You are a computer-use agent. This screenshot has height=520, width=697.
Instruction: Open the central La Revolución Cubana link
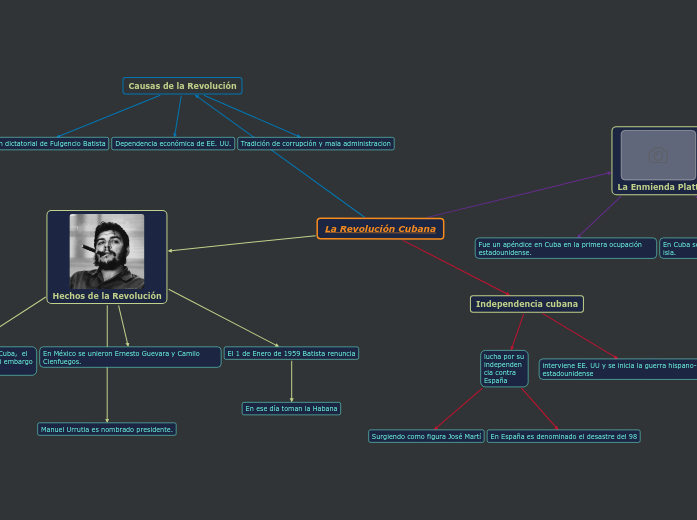[380, 229]
